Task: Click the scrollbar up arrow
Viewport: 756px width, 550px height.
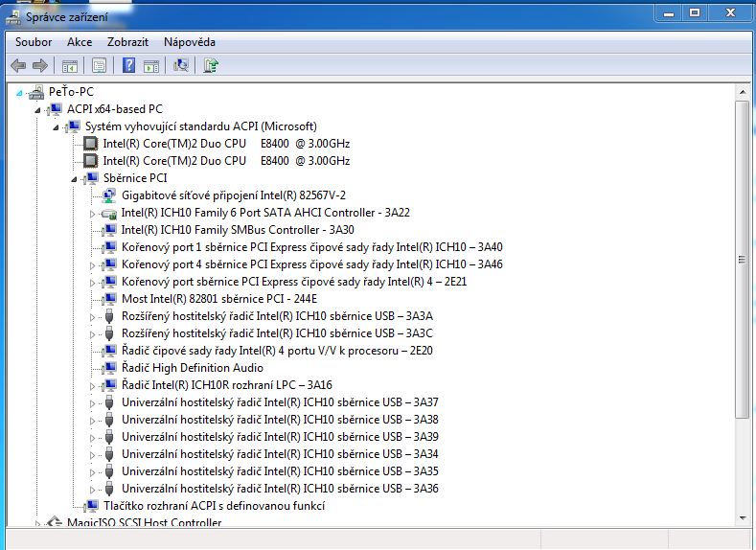Action: pos(742,92)
